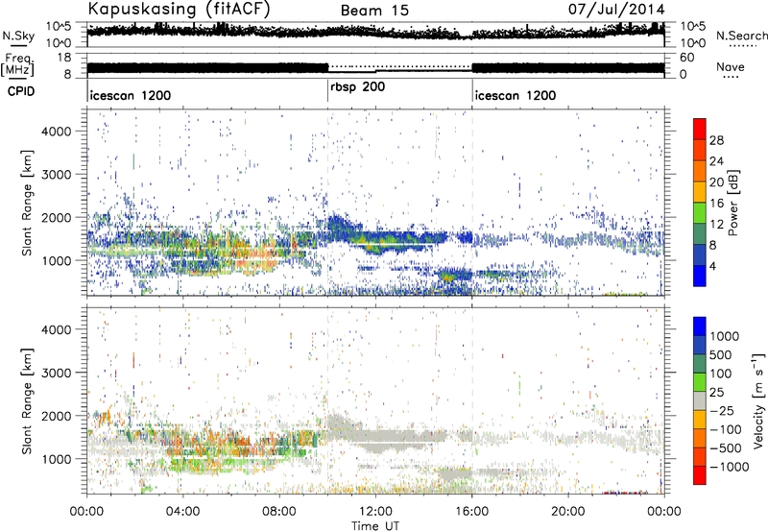768x532 pixels.
Task: Click the 'Time UT' axis title
Action: [x=375, y=526]
